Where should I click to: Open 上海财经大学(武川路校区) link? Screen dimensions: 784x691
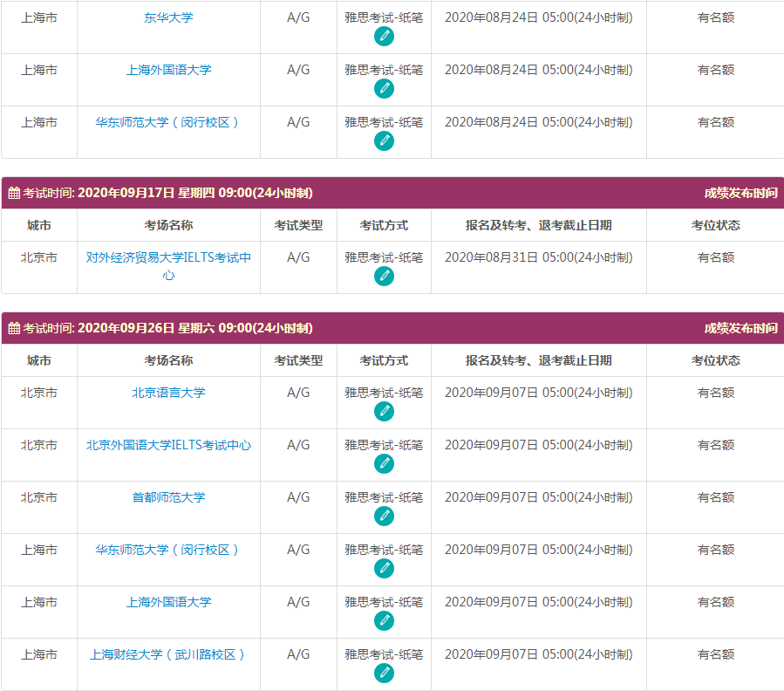pyautogui.click(x=168, y=654)
